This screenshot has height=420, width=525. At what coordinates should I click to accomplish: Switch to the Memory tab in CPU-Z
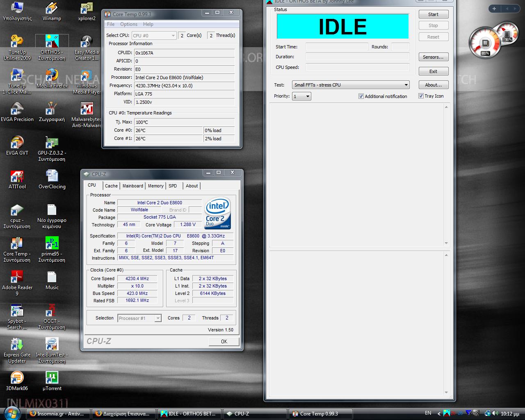click(156, 186)
